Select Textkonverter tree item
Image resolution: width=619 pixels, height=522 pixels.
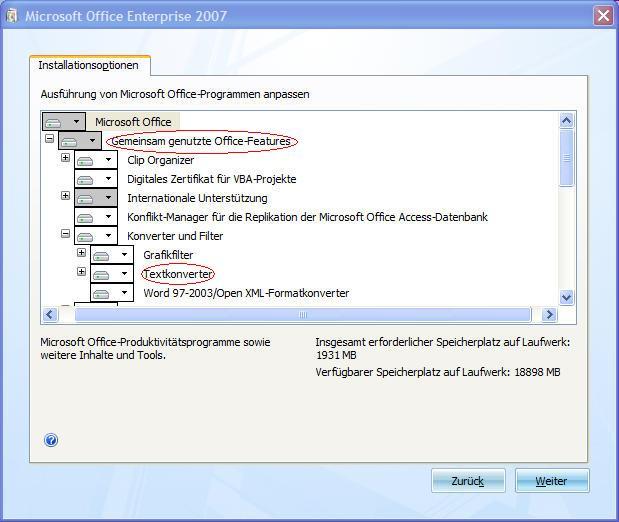(x=178, y=274)
